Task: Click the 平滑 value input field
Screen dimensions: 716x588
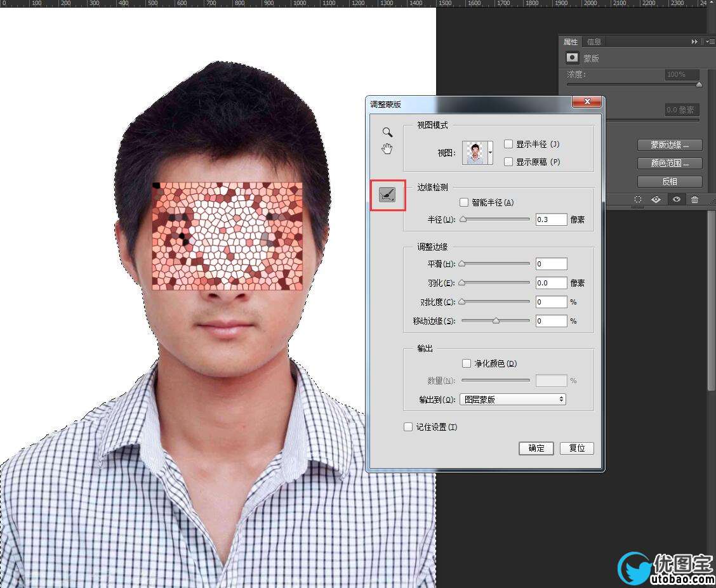Action: click(x=551, y=264)
